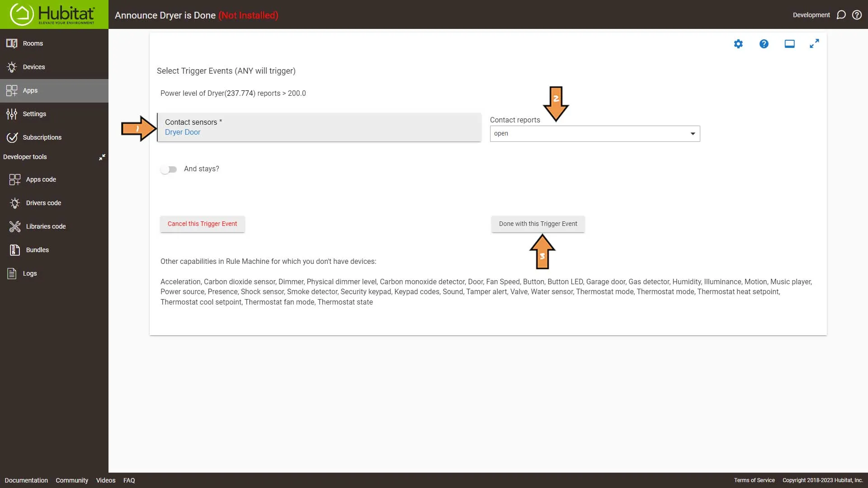Click the expand fullscreen icon

point(814,43)
